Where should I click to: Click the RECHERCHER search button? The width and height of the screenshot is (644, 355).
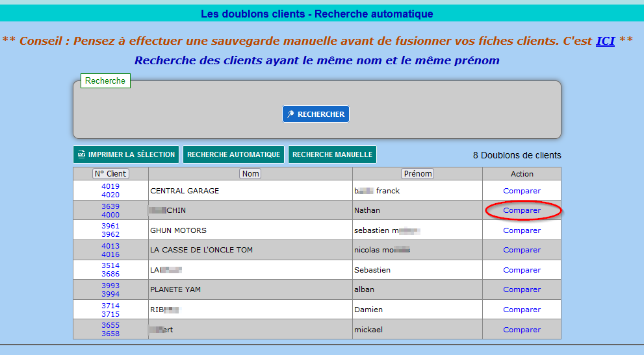click(316, 114)
